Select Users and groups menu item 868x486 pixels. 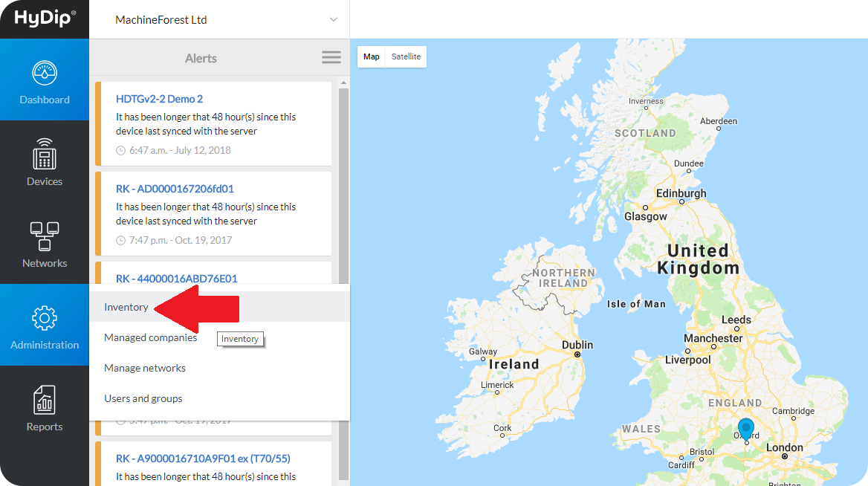[x=219, y=398]
